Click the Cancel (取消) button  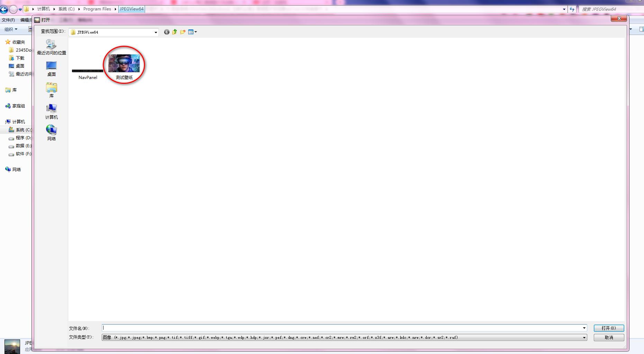pos(609,337)
